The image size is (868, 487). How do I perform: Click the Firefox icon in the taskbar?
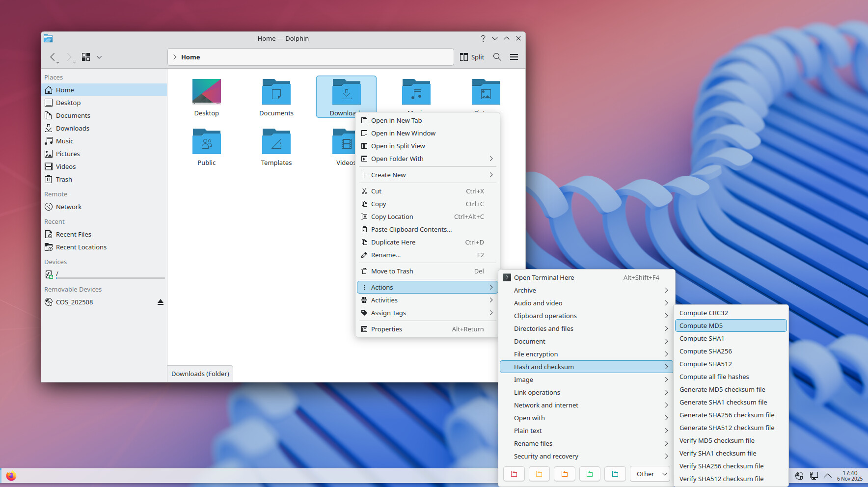click(x=11, y=476)
